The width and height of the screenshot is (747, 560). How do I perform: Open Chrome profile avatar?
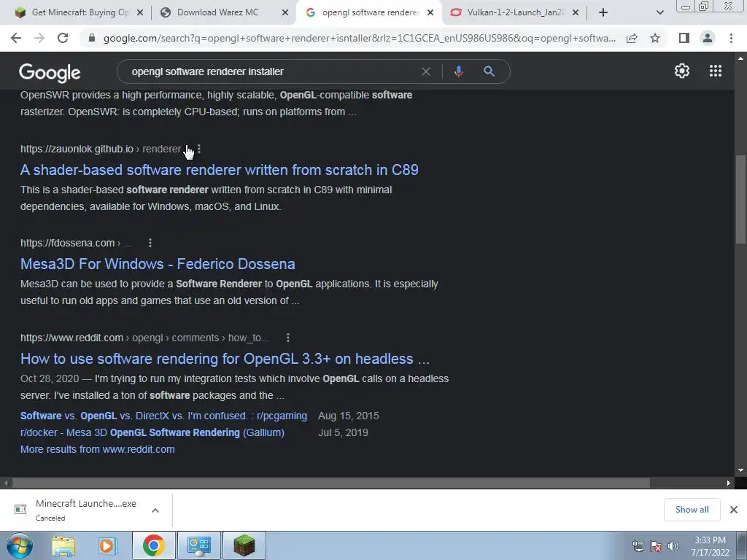pos(708,38)
